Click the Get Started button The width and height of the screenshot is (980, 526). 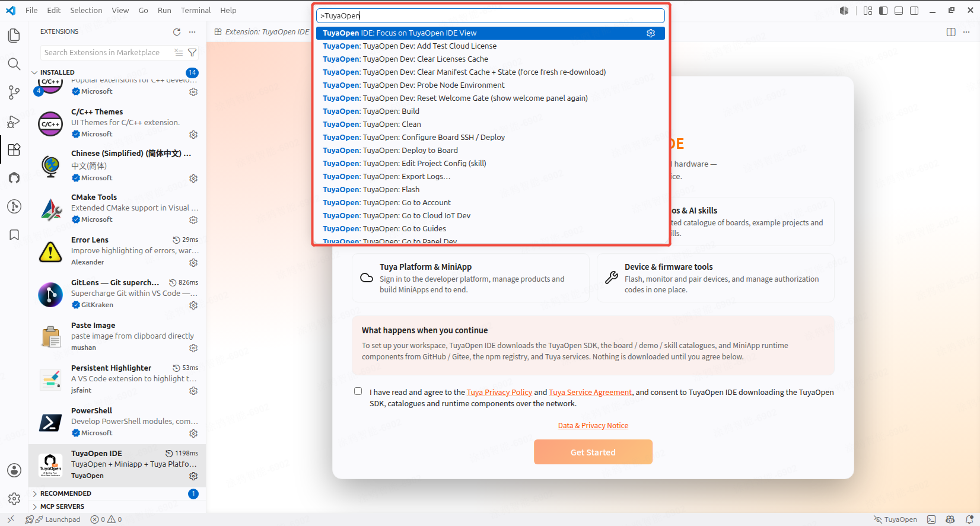click(x=593, y=452)
